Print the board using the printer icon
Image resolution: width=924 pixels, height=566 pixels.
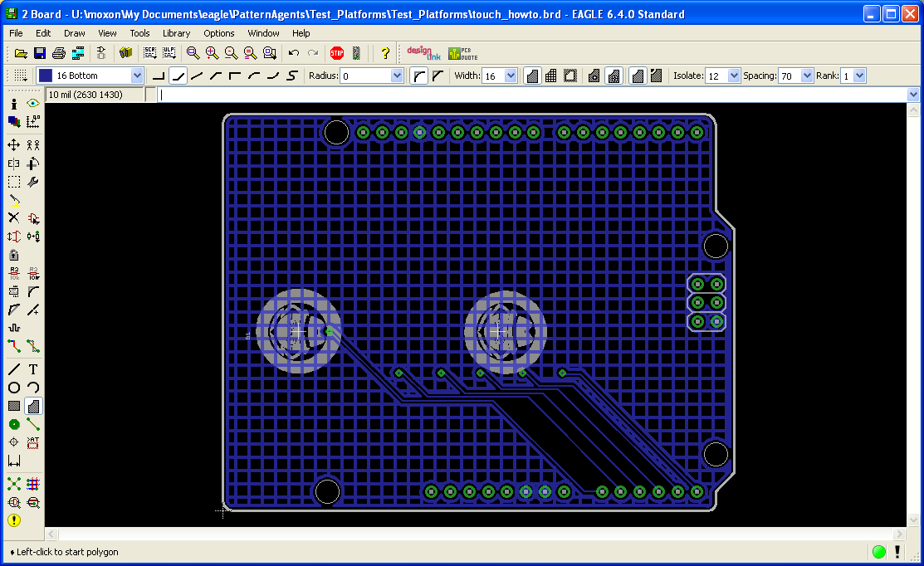click(58, 54)
